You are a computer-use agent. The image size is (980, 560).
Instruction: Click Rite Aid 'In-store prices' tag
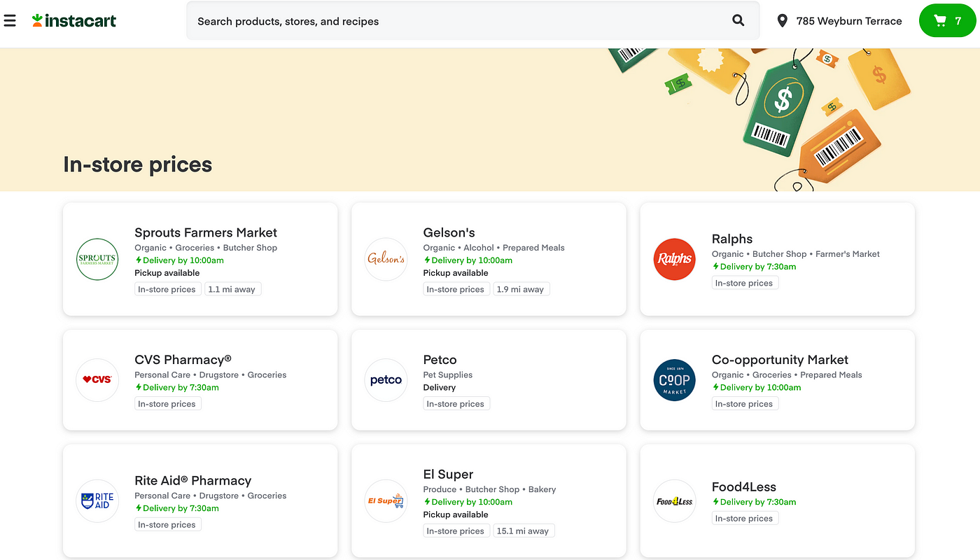click(167, 524)
